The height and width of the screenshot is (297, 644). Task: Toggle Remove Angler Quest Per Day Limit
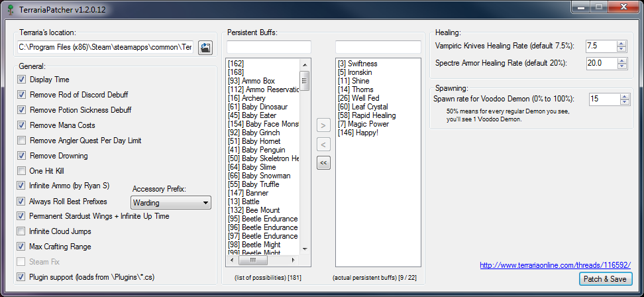(23, 141)
